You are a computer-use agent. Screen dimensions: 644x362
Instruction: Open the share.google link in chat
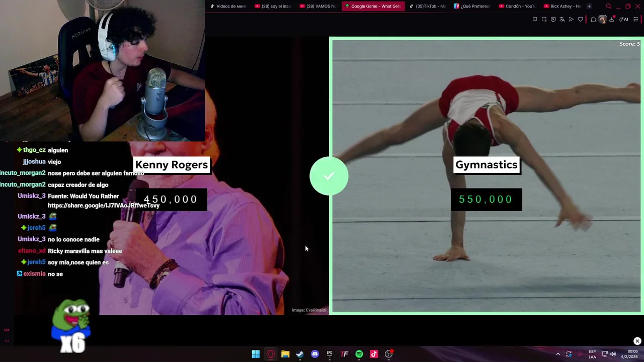[x=104, y=205]
